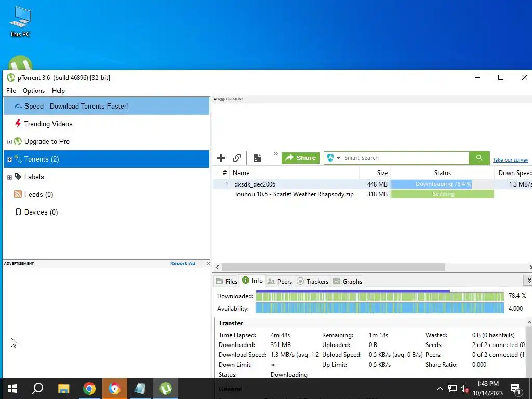This screenshot has width=532, height=399.
Task: Open the Options menu
Action: click(x=34, y=91)
